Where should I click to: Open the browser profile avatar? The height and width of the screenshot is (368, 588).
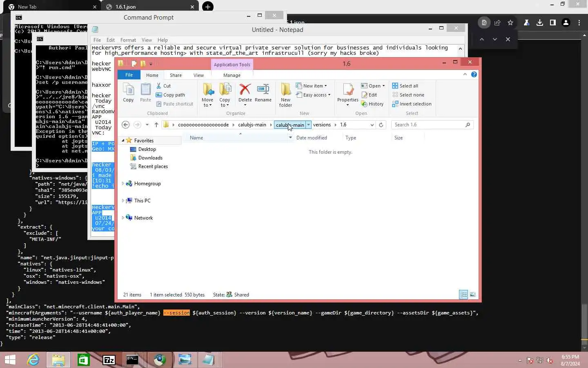point(566,23)
